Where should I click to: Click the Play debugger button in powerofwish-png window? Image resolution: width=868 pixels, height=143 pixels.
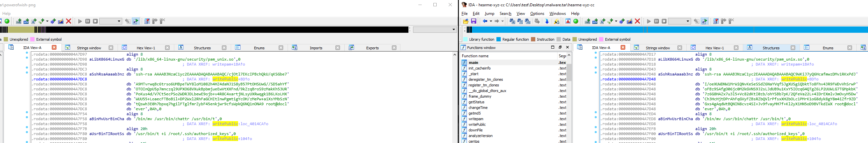(80, 21)
